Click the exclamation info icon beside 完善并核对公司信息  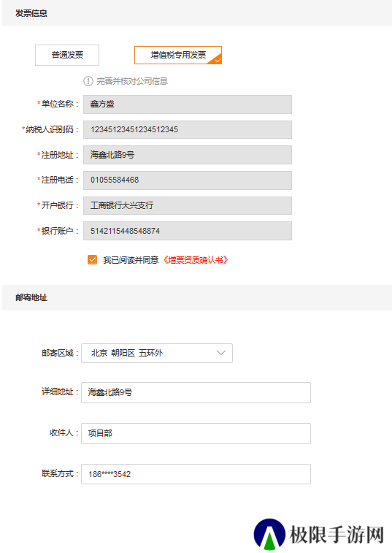(x=88, y=81)
